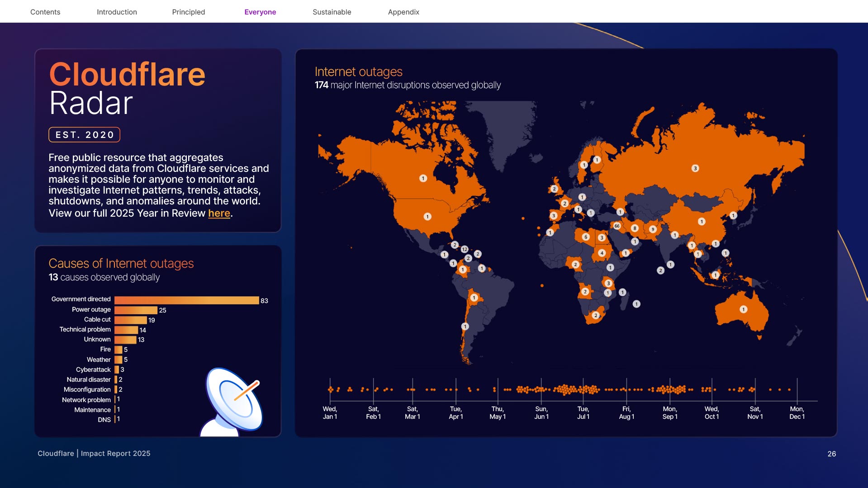This screenshot has height=488, width=868.
Task: Click the 'Natural disaster' cause label
Action: (x=89, y=379)
